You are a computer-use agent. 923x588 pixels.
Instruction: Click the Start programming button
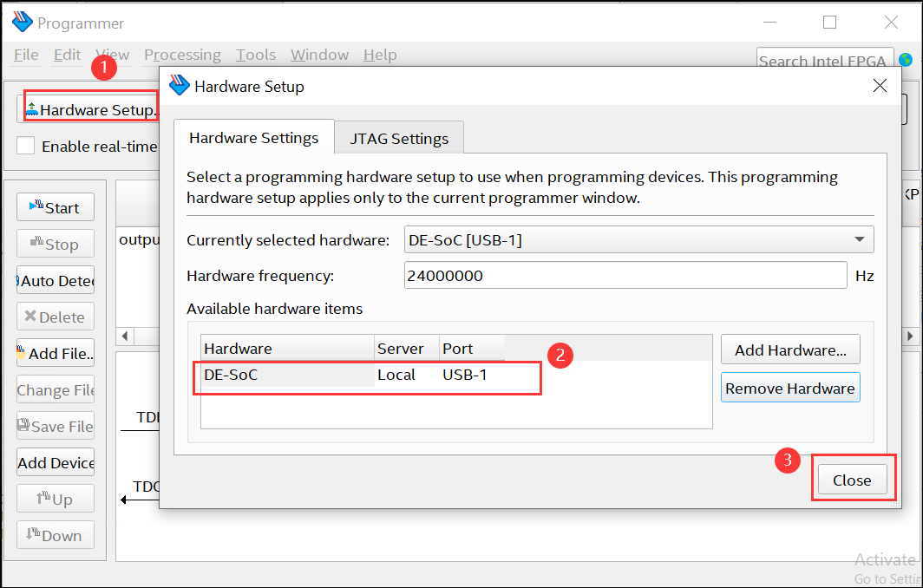tap(56, 207)
